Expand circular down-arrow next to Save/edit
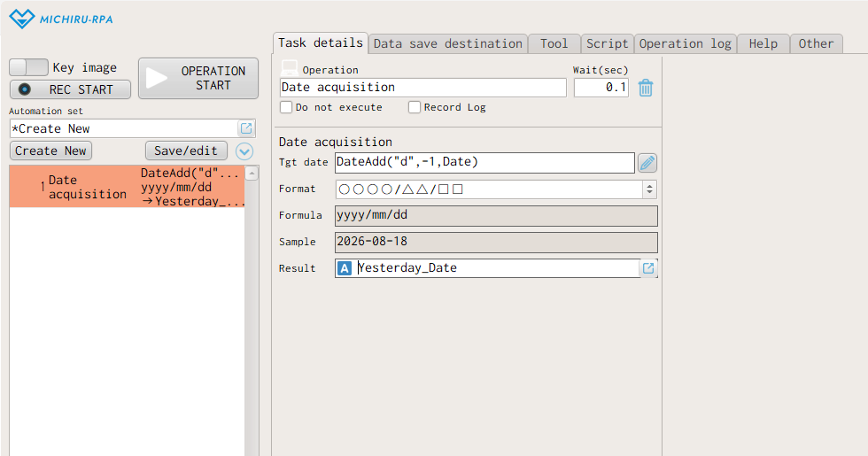Image resolution: width=868 pixels, height=456 pixels. pyautogui.click(x=244, y=151)
